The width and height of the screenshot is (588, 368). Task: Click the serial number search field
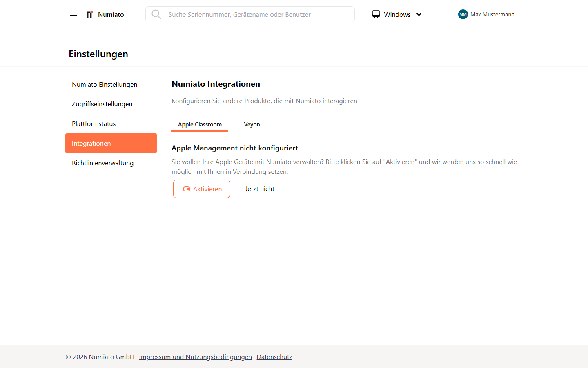[250, 14]
